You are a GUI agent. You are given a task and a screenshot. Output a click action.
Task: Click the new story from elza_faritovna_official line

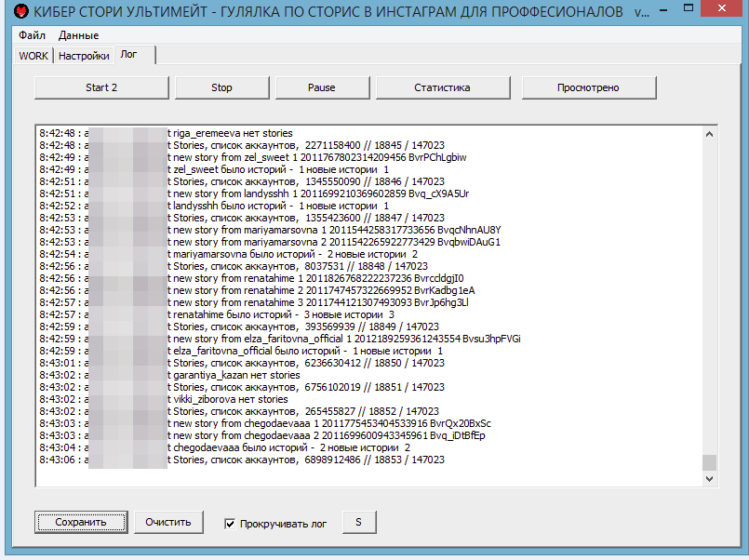280,339
